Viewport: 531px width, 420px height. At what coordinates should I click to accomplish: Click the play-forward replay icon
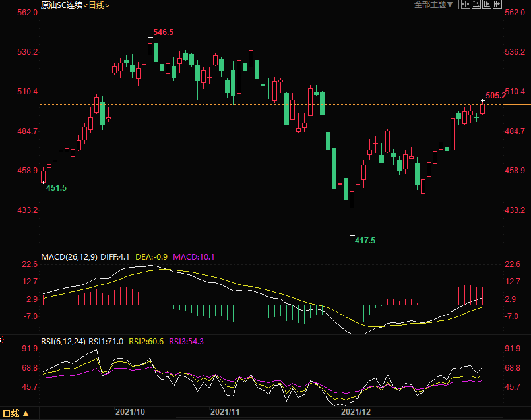click(x=487, y=4)
